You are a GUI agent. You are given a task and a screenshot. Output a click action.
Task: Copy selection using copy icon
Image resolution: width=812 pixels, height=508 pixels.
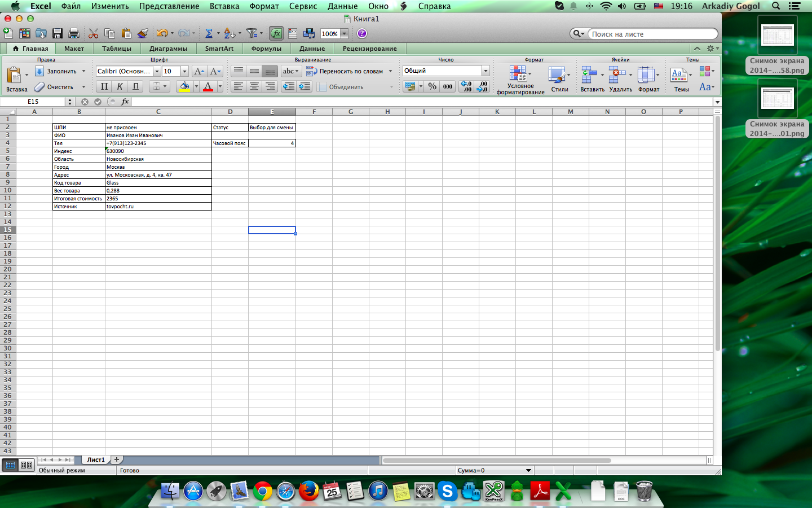coord(110,33)
